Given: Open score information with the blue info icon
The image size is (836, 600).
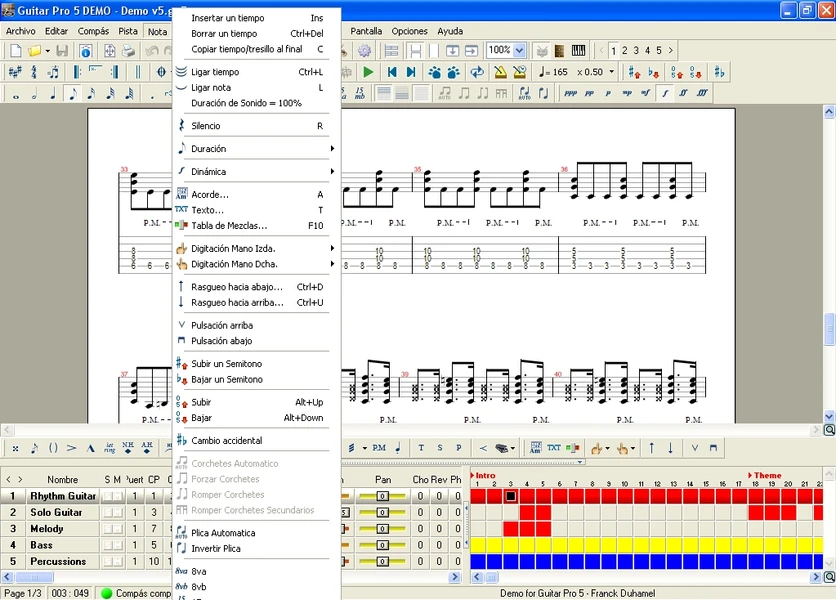Looking at the screenshot, I should [x=85, y=51].
